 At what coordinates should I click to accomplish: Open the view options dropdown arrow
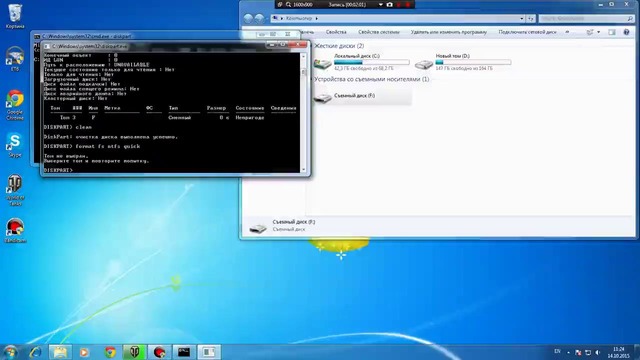pyautogui.click(x=598, y=32)
